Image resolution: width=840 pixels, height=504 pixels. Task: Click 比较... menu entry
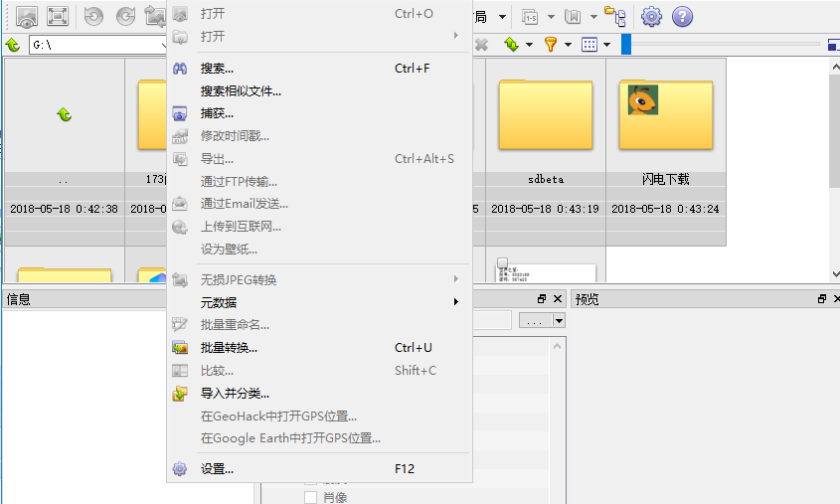click(x=319, y=370)
